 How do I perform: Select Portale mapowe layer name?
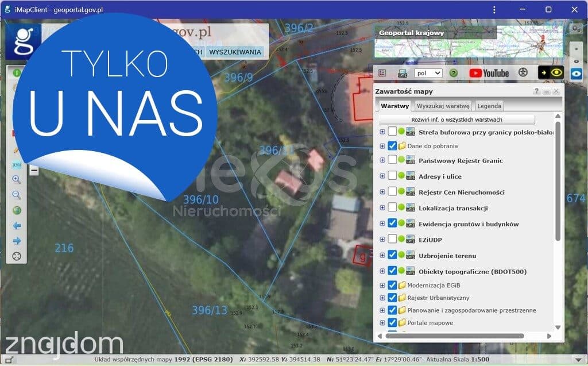point(430,323)
